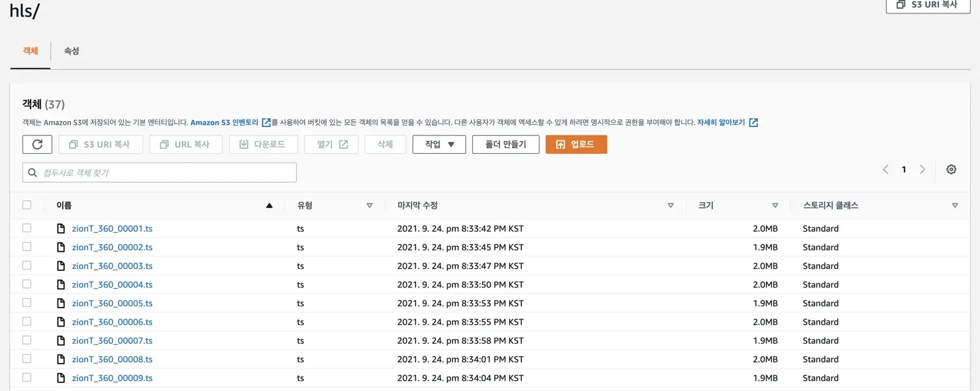This screenshot has height=391, width=980.
Task: Open the Amazon S3 인벤토리 link
Action: pos(224,123)
